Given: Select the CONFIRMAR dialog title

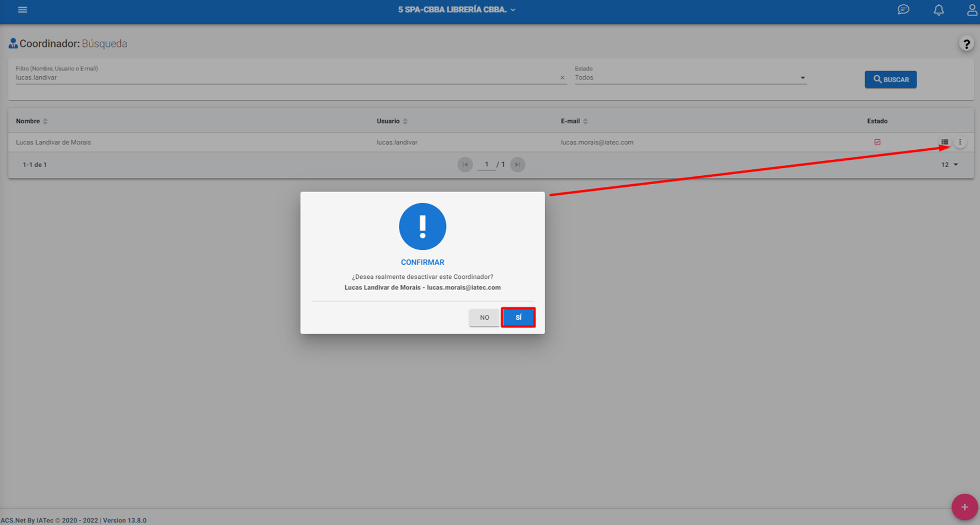Looking at the screenshot, I should click(x=422, y=262).
